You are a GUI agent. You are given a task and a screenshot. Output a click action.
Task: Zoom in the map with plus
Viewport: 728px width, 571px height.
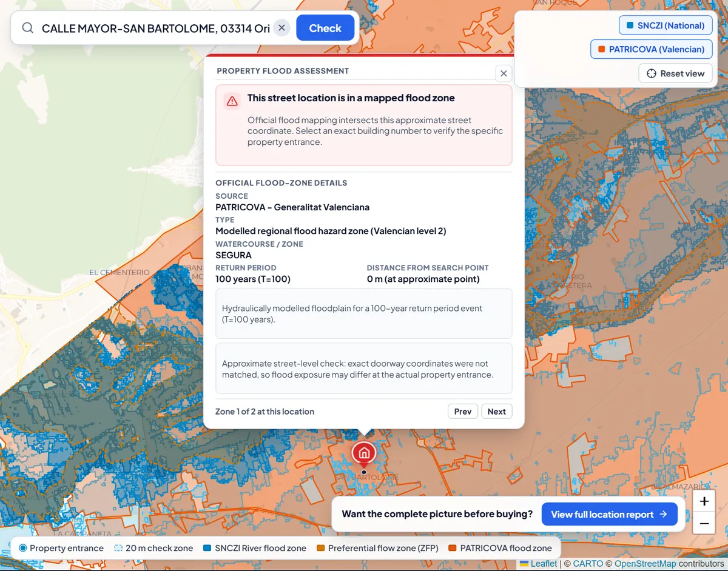704,501
